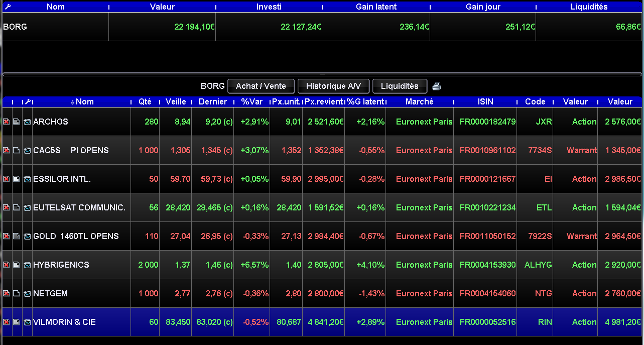644x345 pixels.
Task: Open chart icon for GOLD 1460TL OPENS
Action: pyautogui.click(x=27, y=237)
